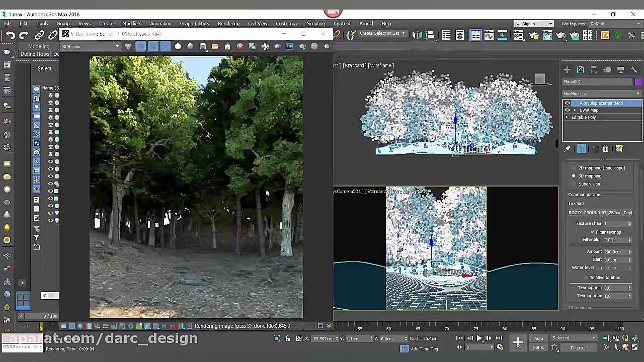Hide the VRayDisplacementMod modifier via eye
This screenshot has height=362, width=644.
pyautogui.click(x=568, y=103)
